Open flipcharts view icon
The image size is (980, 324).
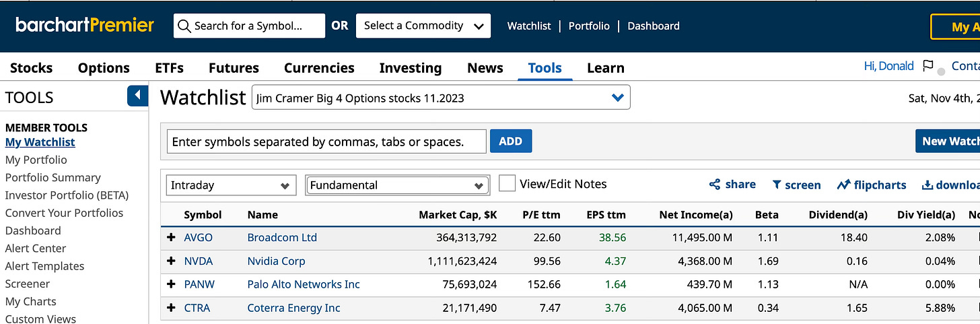coord(843,185)
